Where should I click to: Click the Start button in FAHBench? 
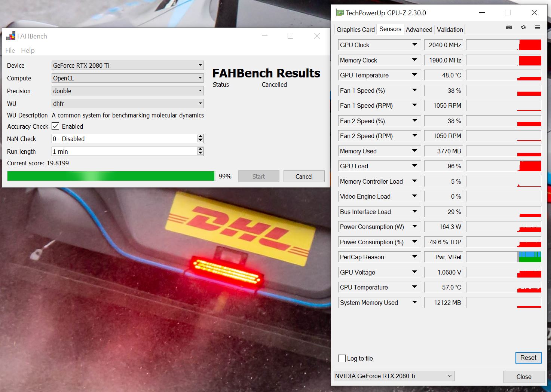click(x=258, y=176)
